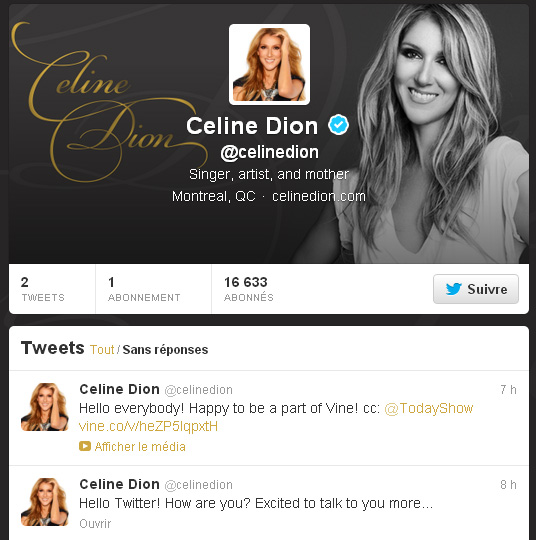Open the large profile avatar in header

[269, 64]
